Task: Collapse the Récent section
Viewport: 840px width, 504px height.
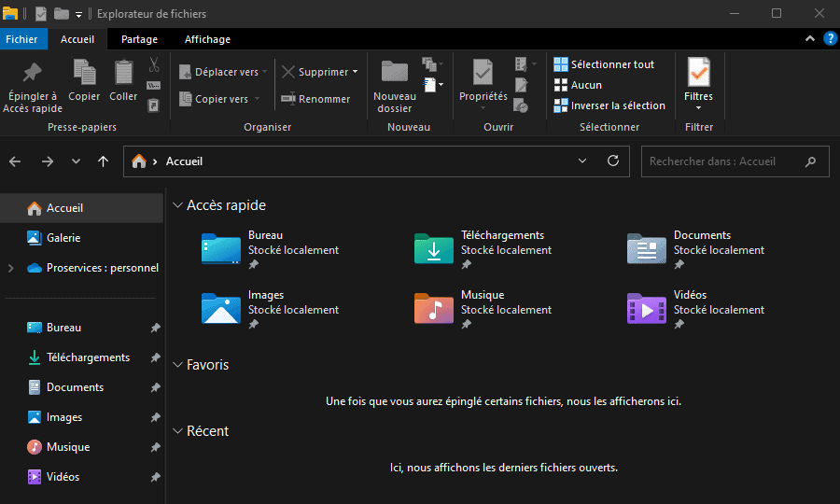Action: [178, 431]
